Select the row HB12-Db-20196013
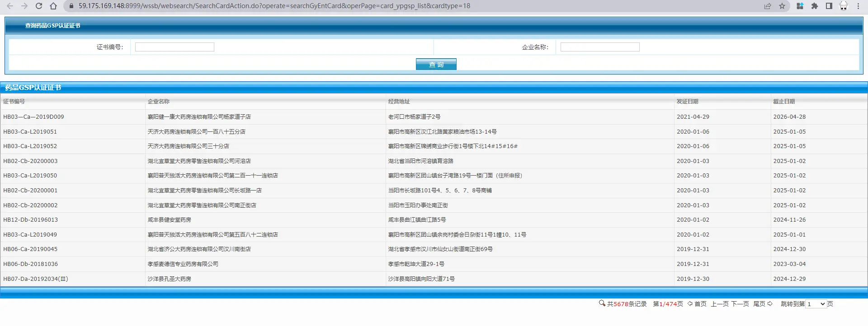 (x=31, y=220)
